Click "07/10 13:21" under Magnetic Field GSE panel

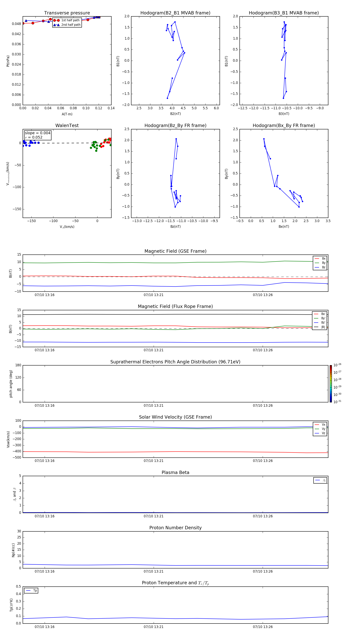(x=153, y=295)
